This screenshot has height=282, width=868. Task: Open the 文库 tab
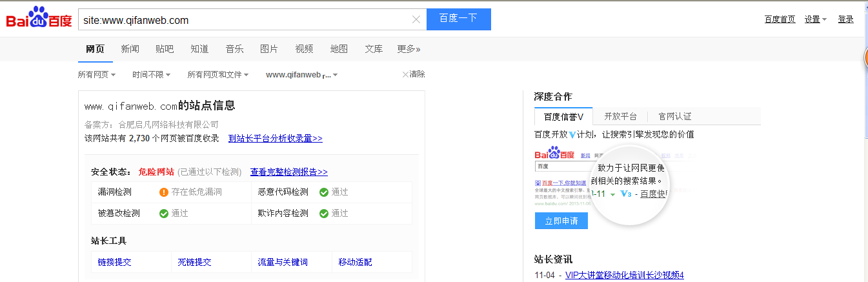tap(374, 48)
